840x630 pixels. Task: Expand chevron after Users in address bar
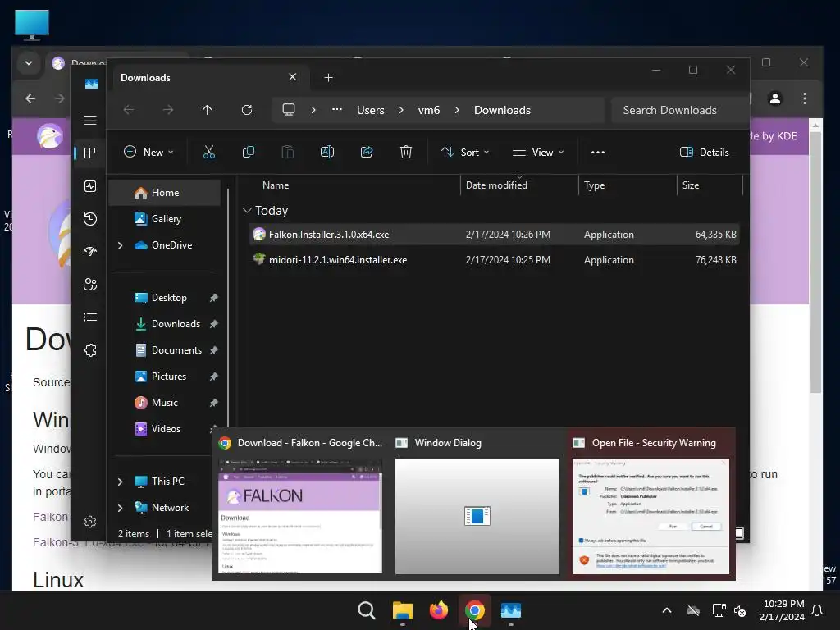[x=400, y=110]
